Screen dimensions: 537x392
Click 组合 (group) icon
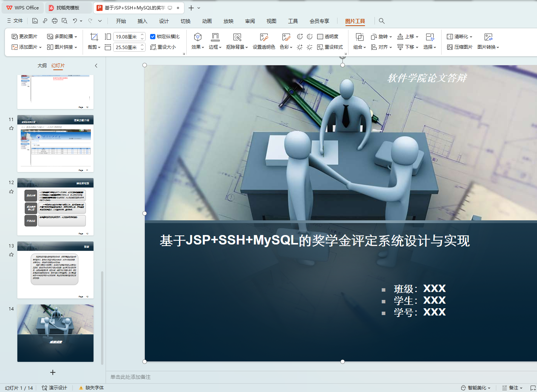(x=360, y=37)
